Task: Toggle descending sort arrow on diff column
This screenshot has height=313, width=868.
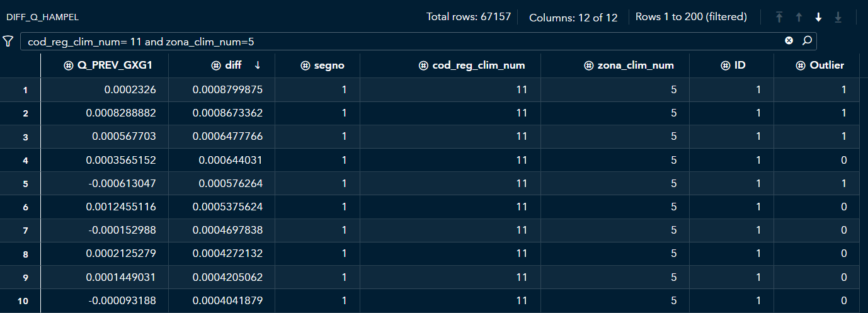Action: click(x=258, y=65)
